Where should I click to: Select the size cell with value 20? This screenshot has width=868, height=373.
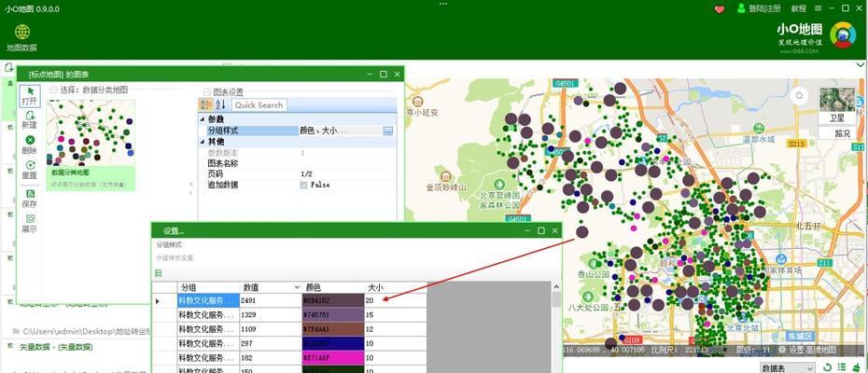coord(395,300)
